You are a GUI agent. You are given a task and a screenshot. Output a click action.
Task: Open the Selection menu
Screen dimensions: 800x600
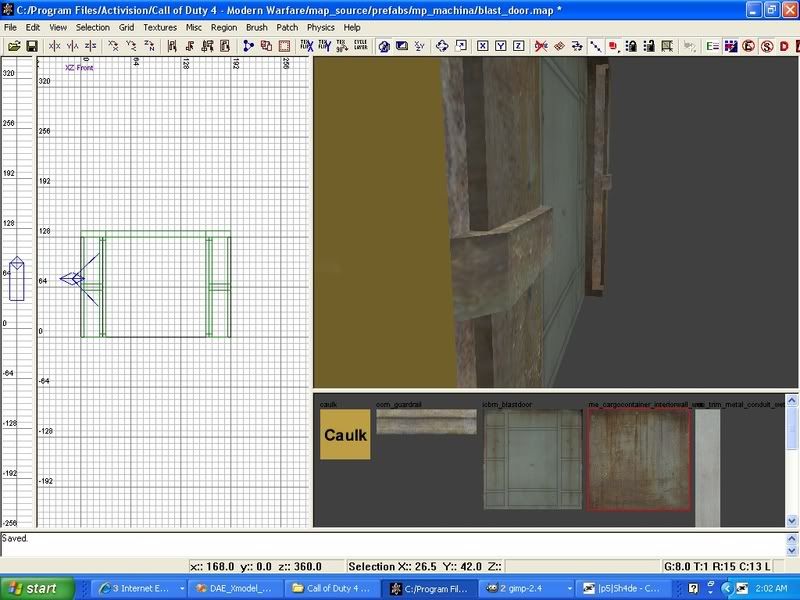pyautogui.click(x=93, y=28)
